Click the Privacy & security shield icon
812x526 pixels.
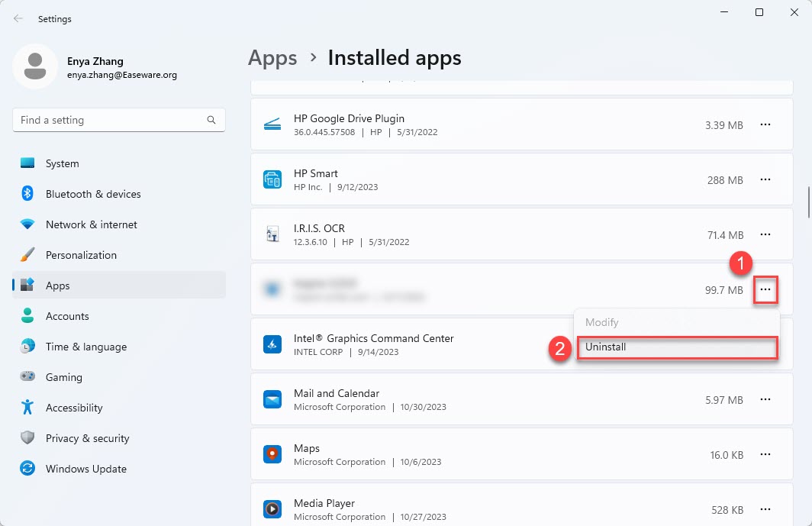[x=27, y=438]
